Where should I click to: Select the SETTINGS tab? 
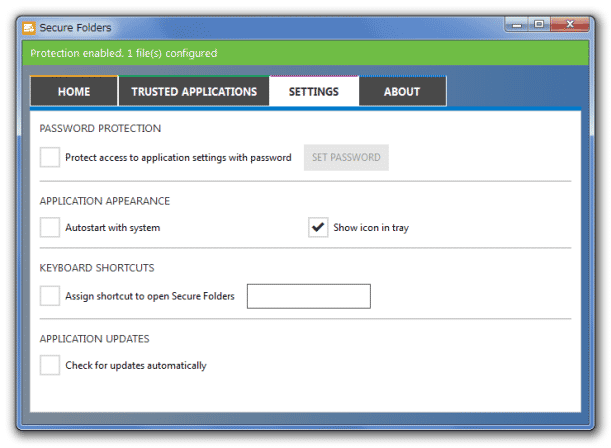pyautogui.click(x=314, y=91)
